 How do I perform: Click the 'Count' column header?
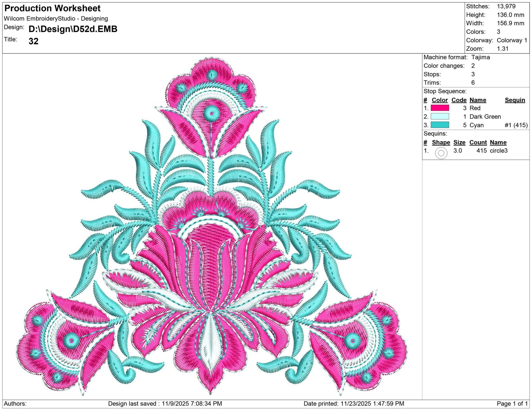(478, 142)
